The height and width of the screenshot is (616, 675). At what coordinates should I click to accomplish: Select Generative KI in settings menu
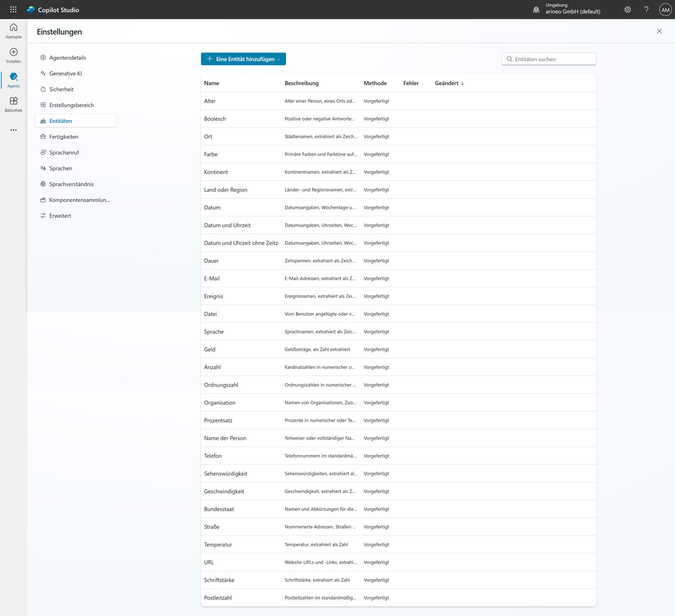[66, 74]
